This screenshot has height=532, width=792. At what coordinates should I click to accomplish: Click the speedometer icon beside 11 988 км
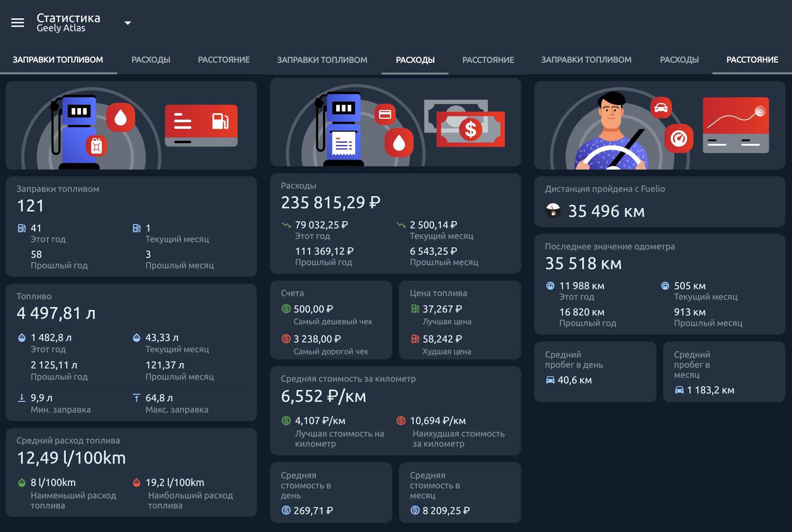(x=550, y=286)
